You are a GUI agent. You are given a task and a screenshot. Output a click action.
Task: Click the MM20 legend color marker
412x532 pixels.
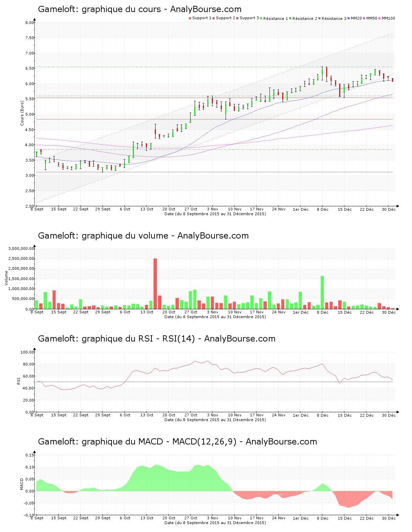click(349, 18)
